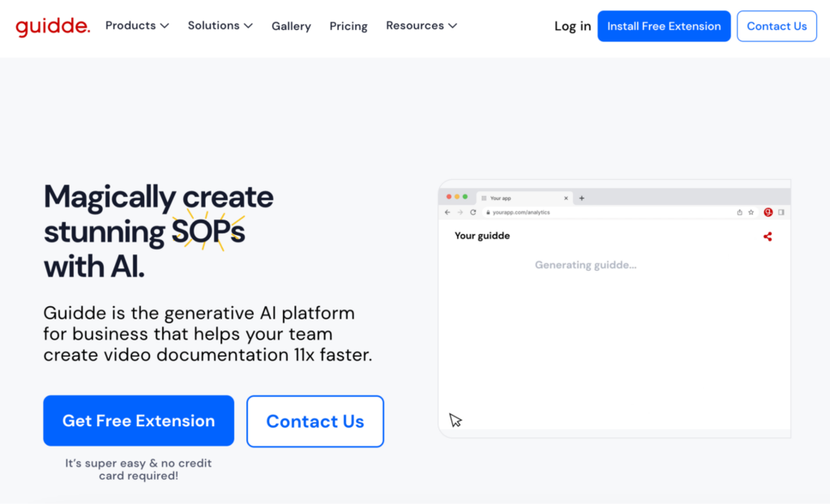Viewport: 830px width, 504px height.
Task: Open the Resources dropdown menu
Action: [x=421, y=26]
